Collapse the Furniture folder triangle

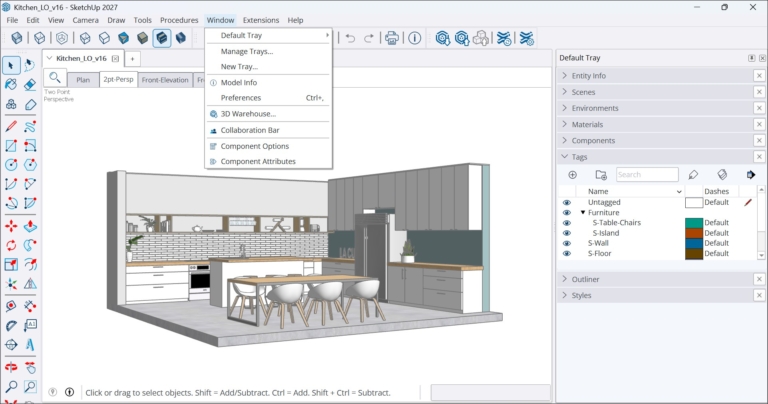583,213
